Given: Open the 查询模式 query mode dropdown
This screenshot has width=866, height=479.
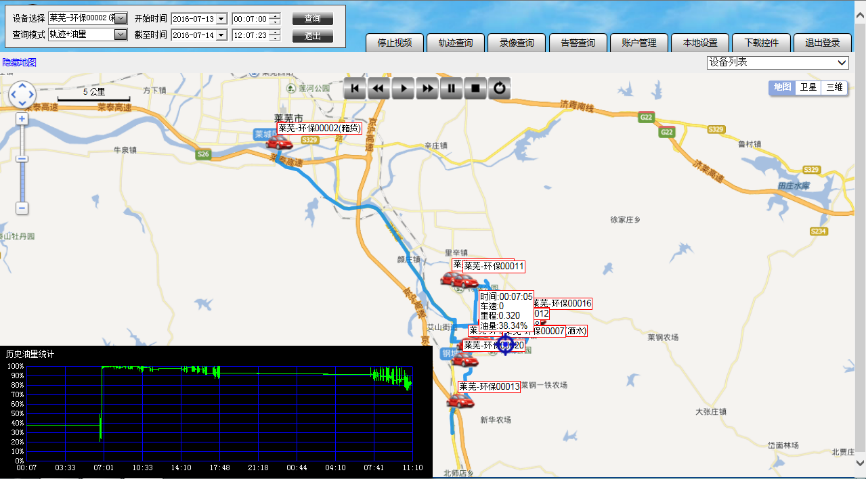Looking at the screenshot, I should [x=121, y=35].
